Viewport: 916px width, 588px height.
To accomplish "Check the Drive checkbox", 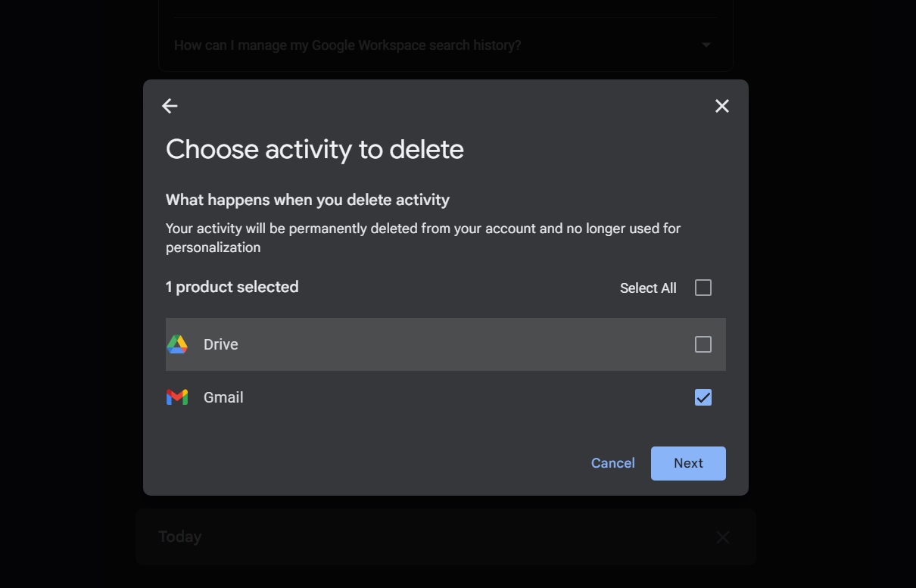I will (x=703, y=344).
